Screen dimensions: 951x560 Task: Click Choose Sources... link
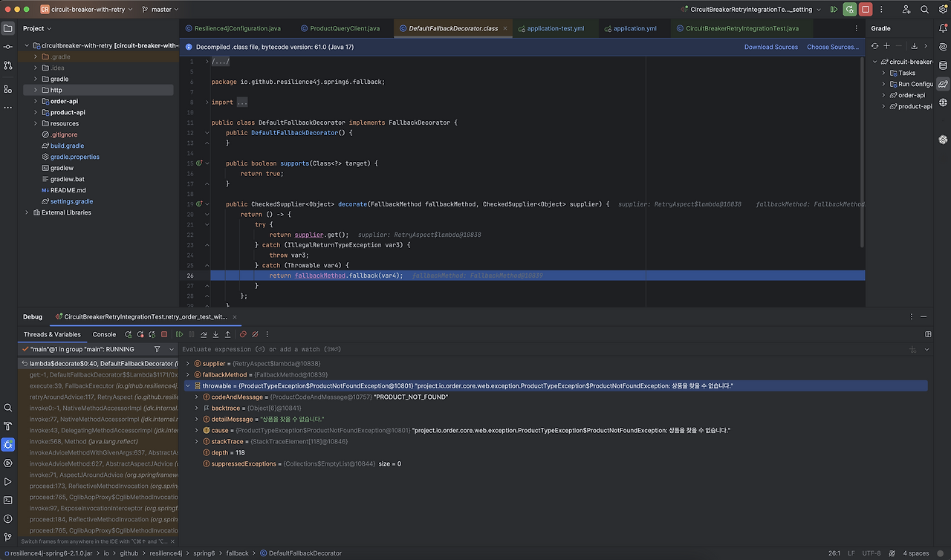833,47
